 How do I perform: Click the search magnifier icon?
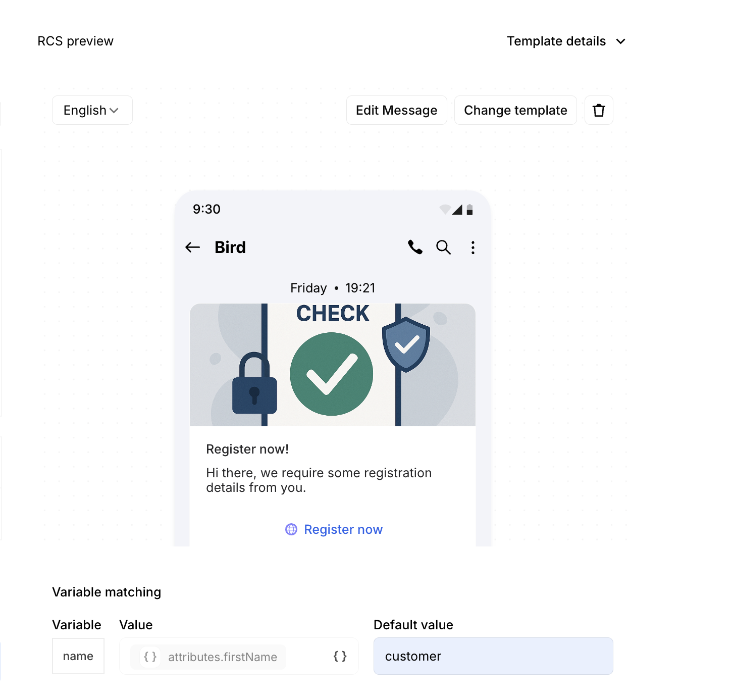tap(443, 247)
